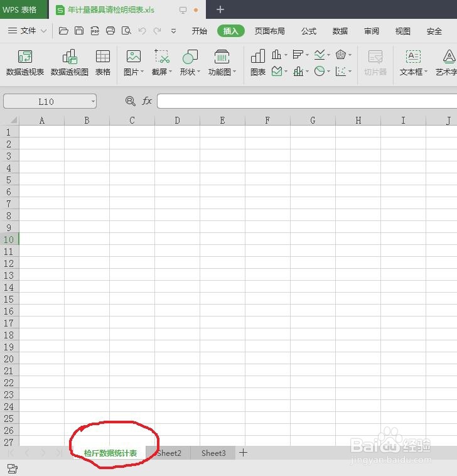Insert an area chart
This screenshot has width=457, height=476.
click(276, 72)
